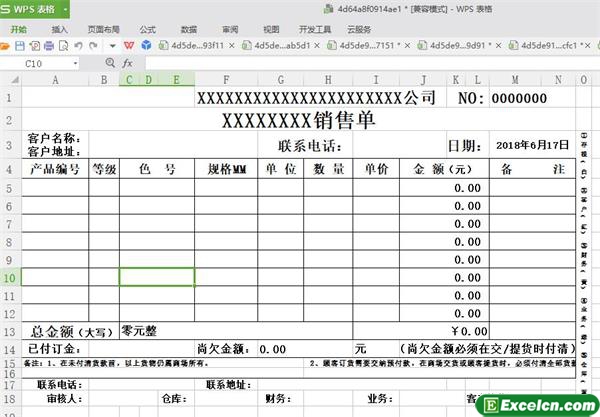The height and width of the screenshot is (417, 600).
Task: Open the 开发工具 tab
Action: click(x=315, y=29)
